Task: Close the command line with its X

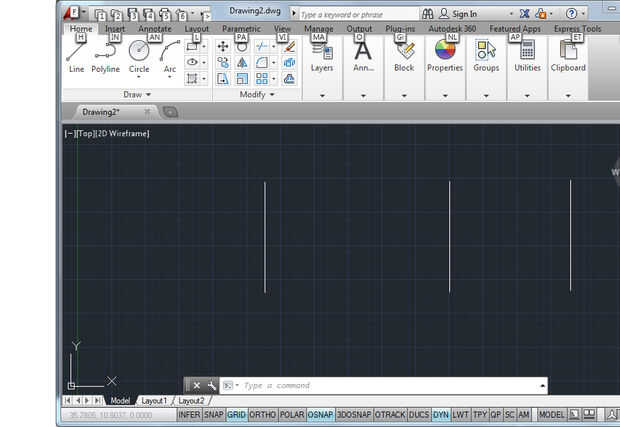Action: click(x=197, y=385)
